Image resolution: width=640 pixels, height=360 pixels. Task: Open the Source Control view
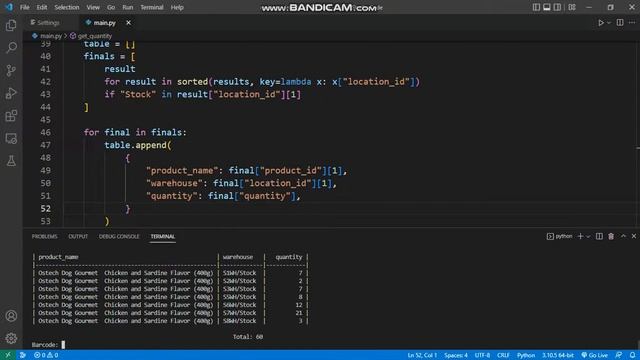pos(11,71)
